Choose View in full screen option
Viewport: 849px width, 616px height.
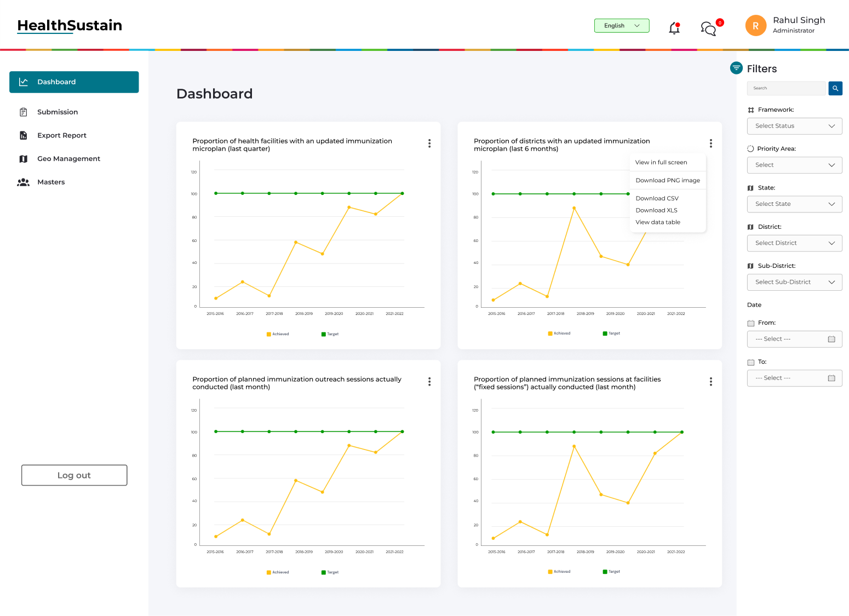661,163
